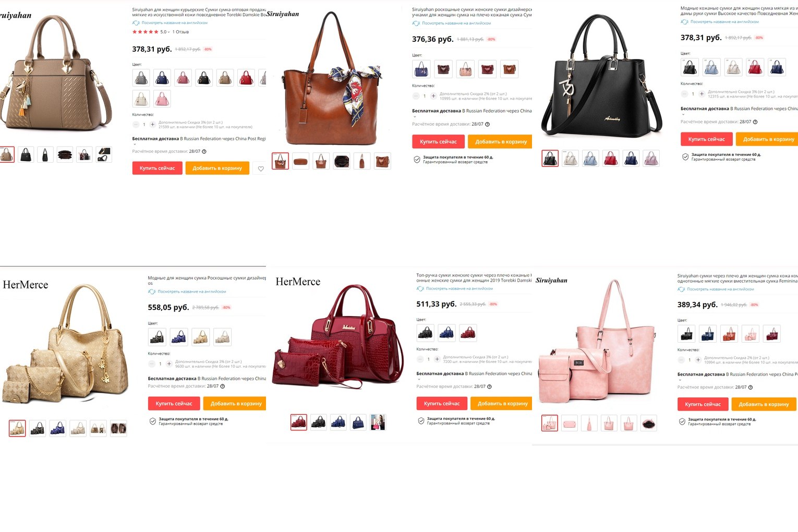Open delivery help icon in gold HerMerce listing
798x532 pixels.
click(x=223, y=386)
